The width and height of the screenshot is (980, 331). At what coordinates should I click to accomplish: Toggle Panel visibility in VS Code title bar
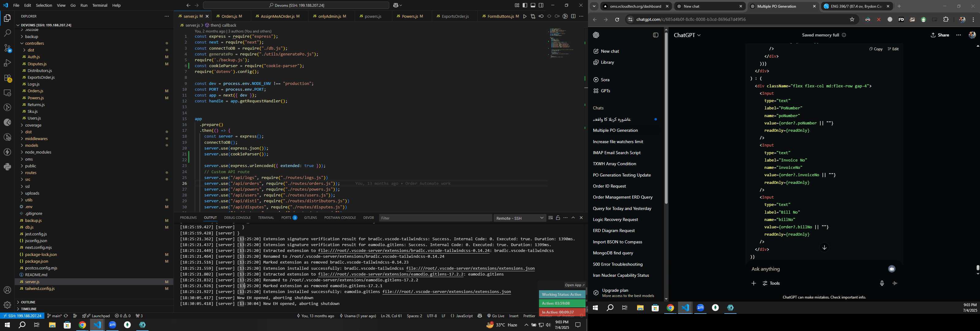click(533, 5)
